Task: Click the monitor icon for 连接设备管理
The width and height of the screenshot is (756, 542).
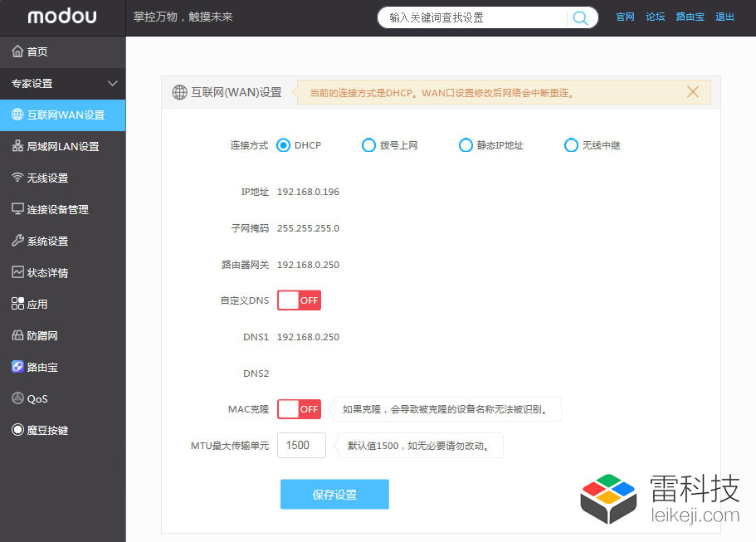Action: tap(17, 209)
